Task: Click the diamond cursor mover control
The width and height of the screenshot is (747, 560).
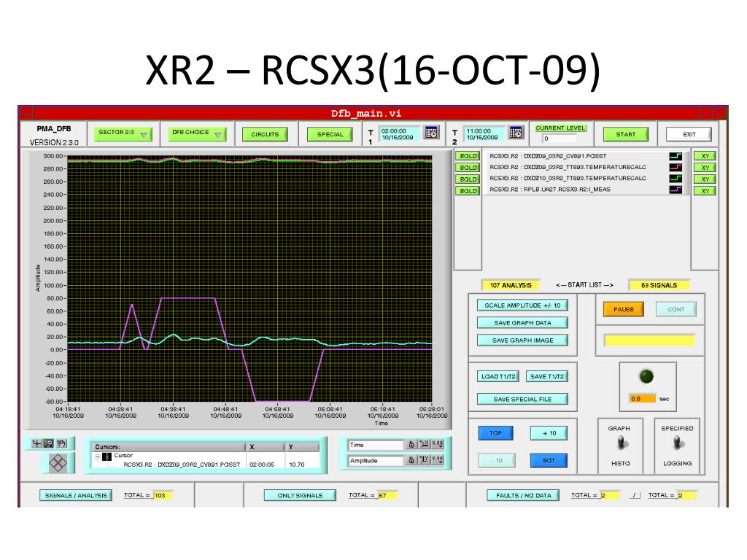Action: coord(58,463)
